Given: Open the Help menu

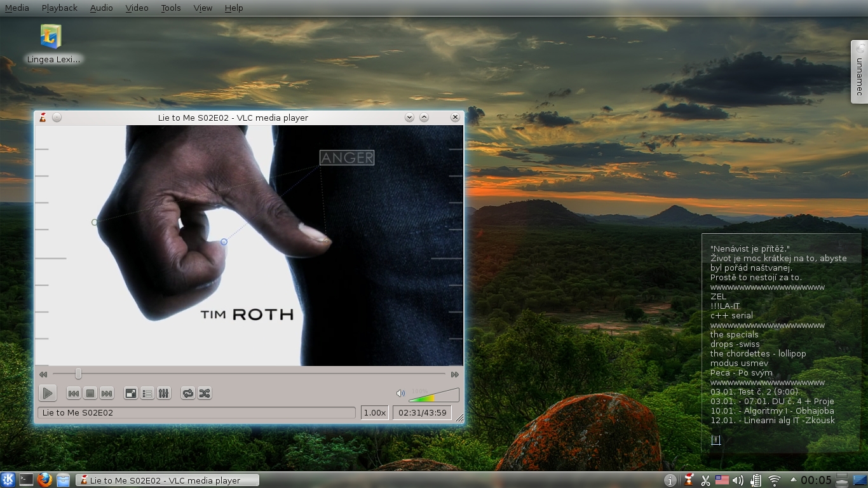Looking at the screenshot, I should point(234,8).
